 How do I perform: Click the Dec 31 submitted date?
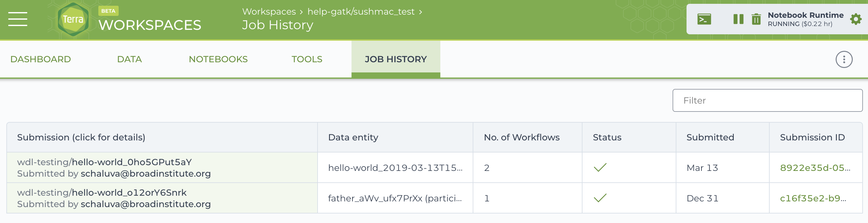point(702,198)
